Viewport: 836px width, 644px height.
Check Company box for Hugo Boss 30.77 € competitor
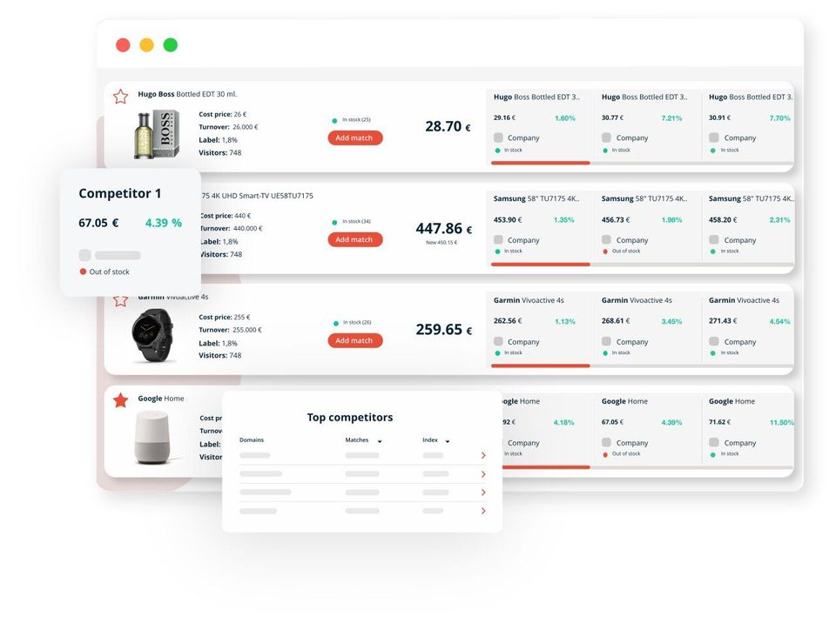point(606,138)
